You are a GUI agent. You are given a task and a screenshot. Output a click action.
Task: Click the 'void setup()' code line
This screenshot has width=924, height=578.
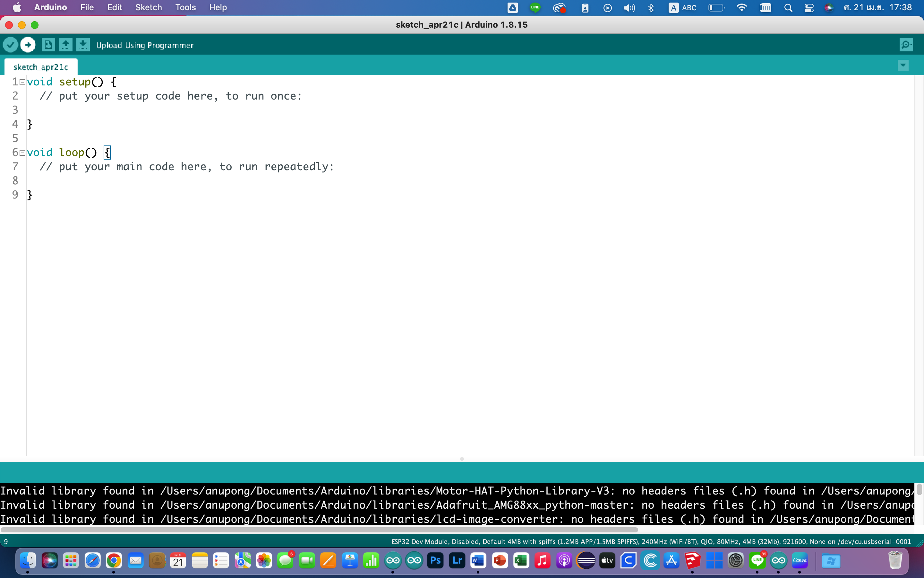click(x=72, y=82)
